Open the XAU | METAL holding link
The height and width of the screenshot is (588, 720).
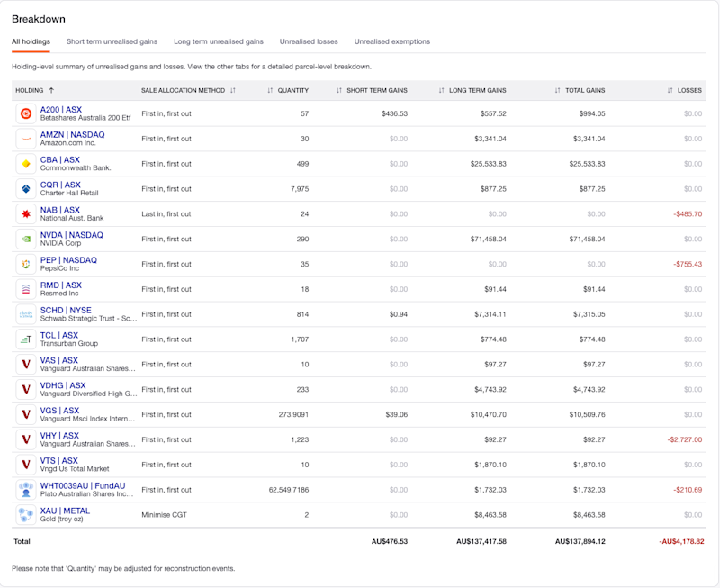tap(65, 511)
